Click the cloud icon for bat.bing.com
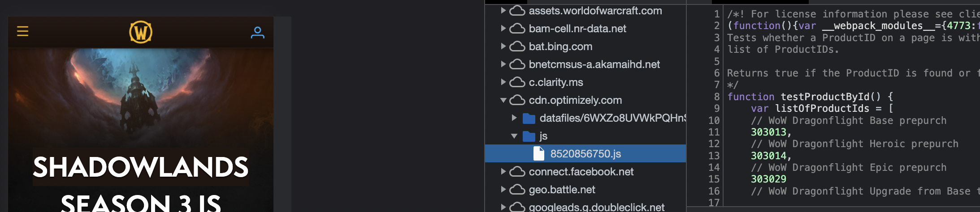Screen dimensions: 980x212 [517, 47]
